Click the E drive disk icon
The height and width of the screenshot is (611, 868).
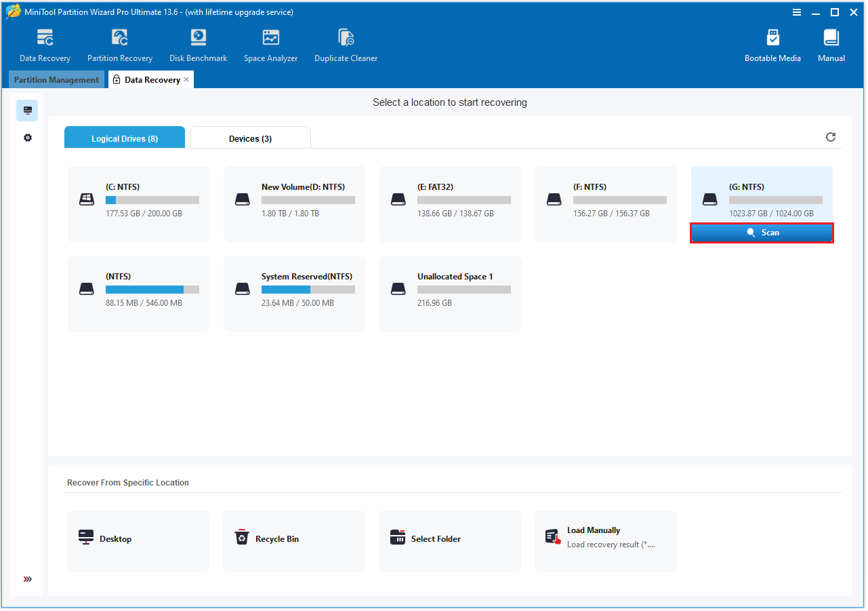pos(398,199)
